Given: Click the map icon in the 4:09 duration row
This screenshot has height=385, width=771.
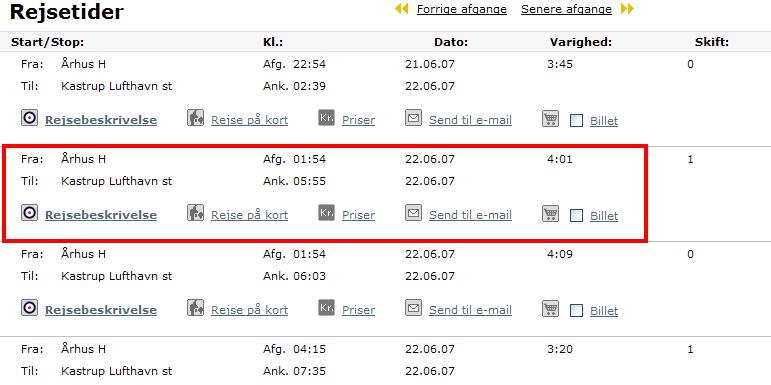Looking at the screenshot, I should click(196, 308).
